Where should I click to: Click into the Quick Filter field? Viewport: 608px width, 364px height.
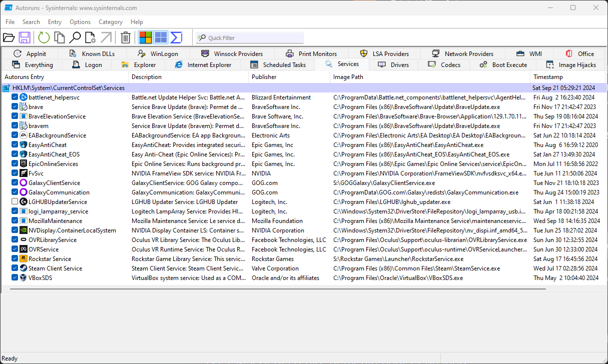point(250,38)
